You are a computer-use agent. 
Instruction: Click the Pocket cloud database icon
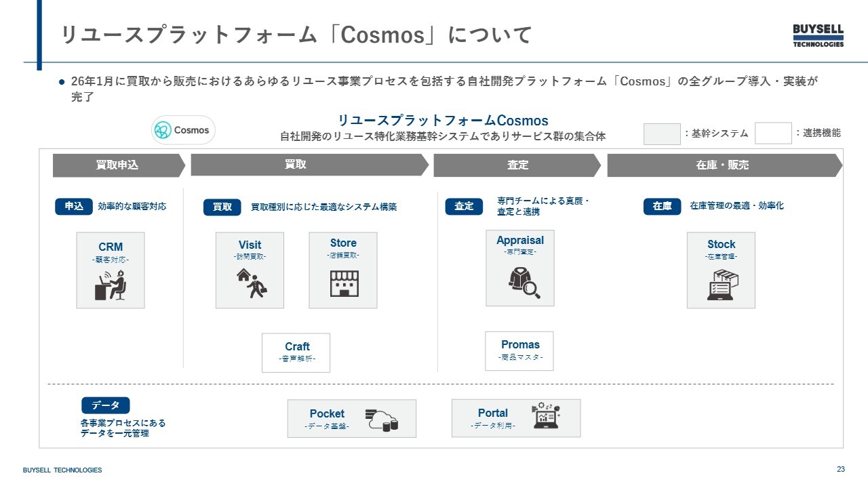[x=381, y=420]
